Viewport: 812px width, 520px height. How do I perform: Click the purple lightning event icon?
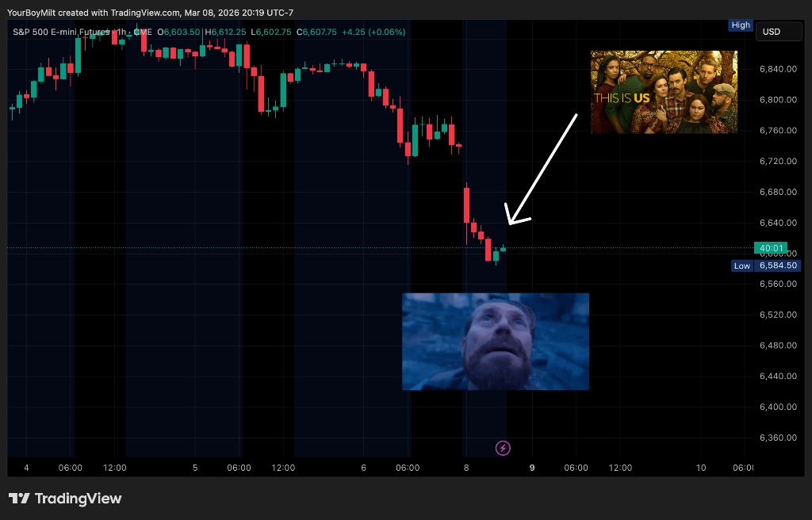503,448
